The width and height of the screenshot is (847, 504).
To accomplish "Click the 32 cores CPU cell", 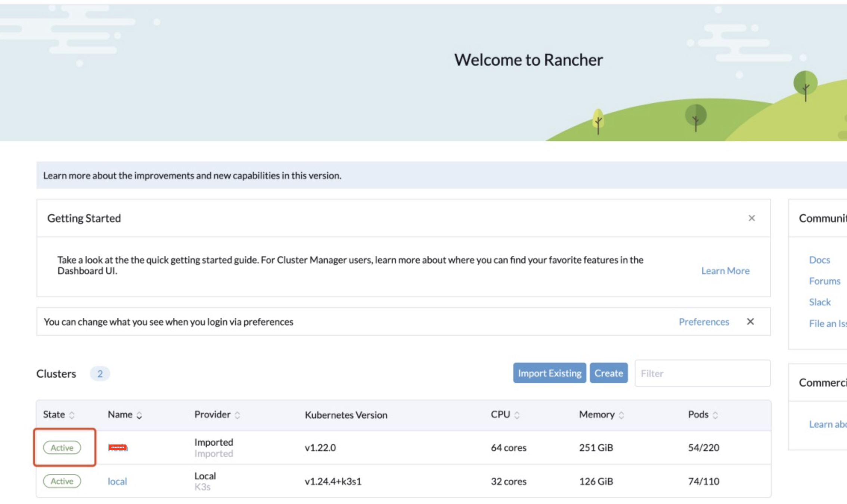I will [508, 481].
